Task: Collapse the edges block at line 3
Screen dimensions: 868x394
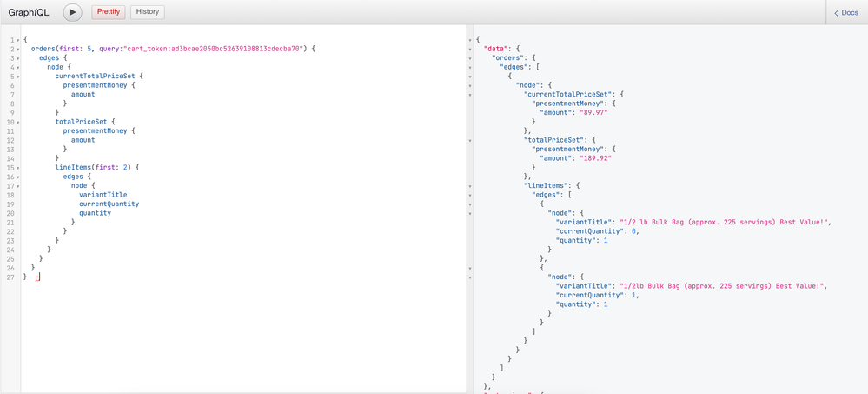Action: pos(17,58)
